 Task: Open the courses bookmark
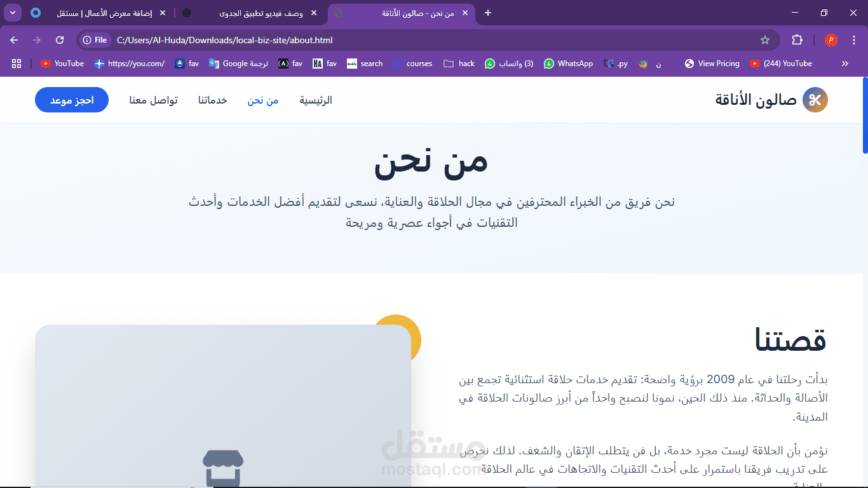coord(412,64)
